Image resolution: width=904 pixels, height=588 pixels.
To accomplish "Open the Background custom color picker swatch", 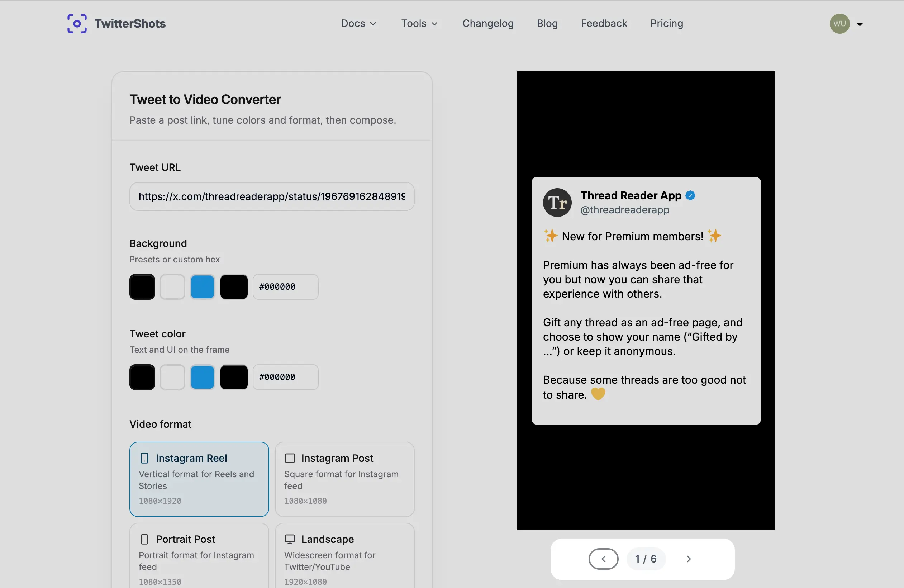I will click(234, 287).
